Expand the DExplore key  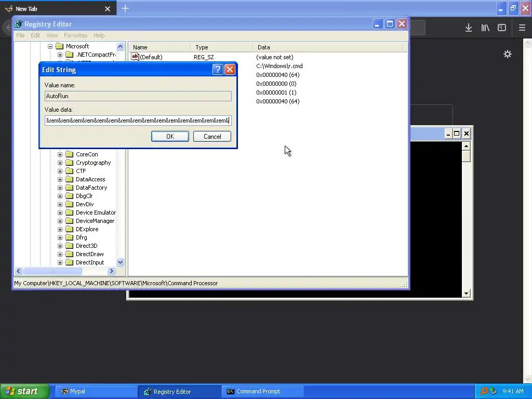pos(60,229)
